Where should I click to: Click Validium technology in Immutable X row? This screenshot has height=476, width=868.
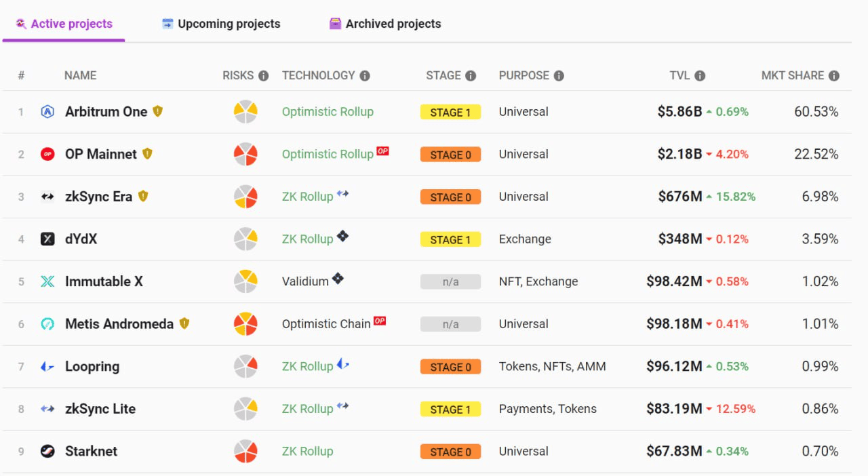tap(305, 281)
